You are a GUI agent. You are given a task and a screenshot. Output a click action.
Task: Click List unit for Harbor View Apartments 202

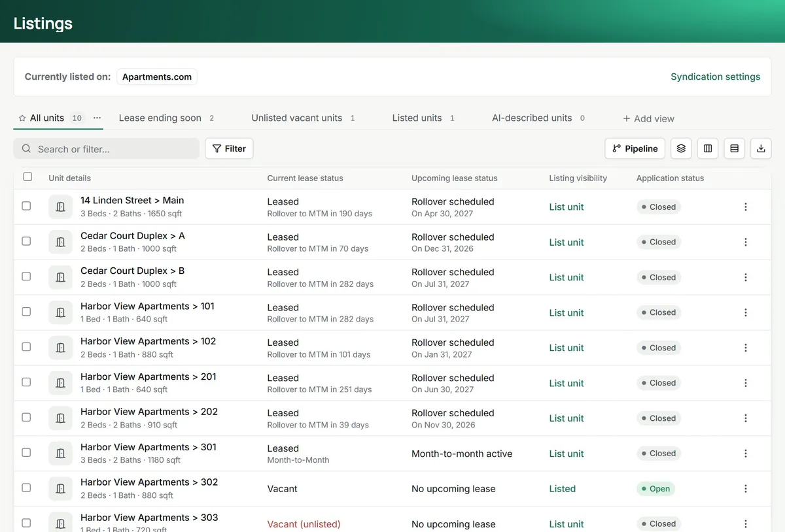point(567,418)
